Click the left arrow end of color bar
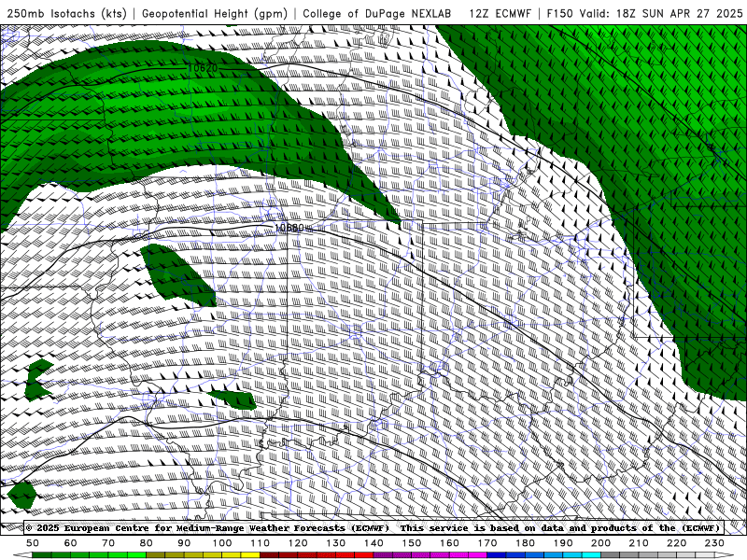 pyautogui.click(x=22, y=555)
